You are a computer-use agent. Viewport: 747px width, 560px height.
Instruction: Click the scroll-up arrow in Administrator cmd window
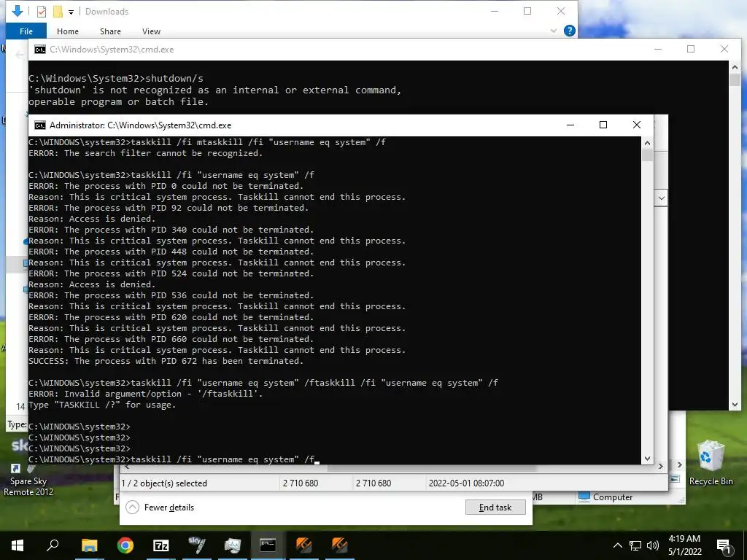click(x=647, y=142)
